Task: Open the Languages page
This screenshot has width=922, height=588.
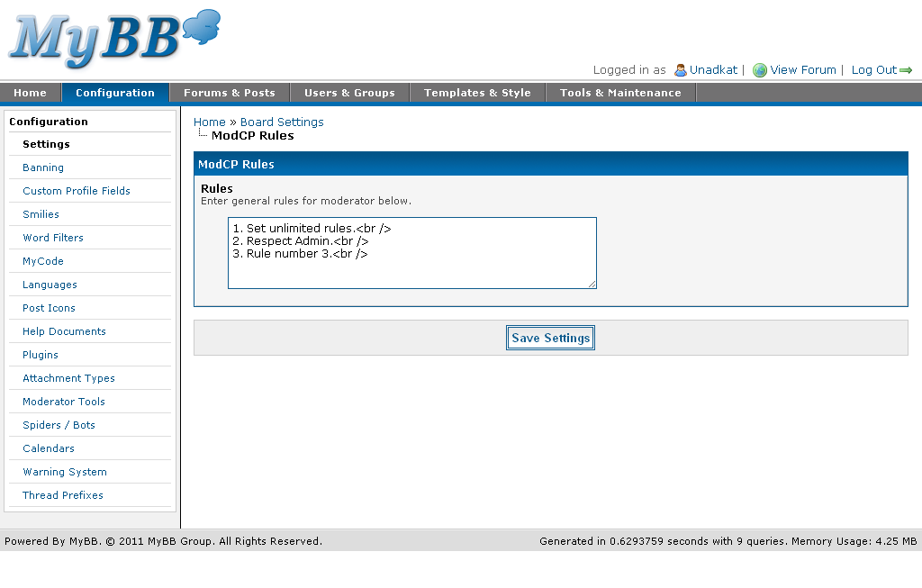Action: click(50, 285)
